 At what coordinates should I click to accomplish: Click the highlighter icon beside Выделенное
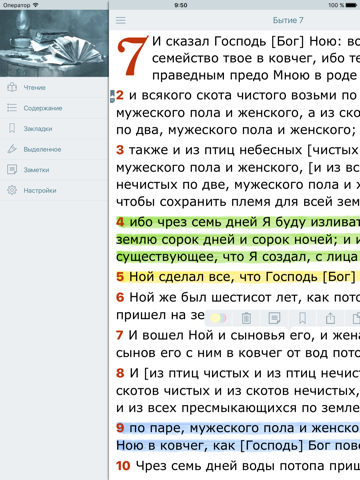pos(12,149)
